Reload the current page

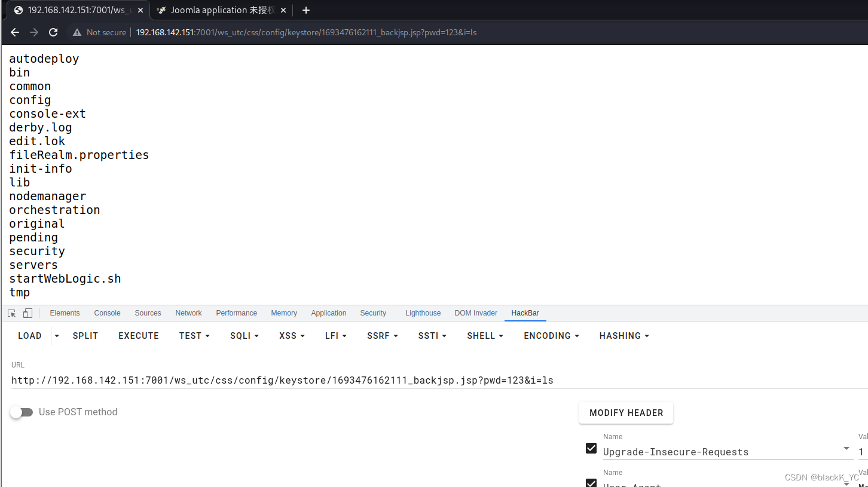[x=53, y=32]
